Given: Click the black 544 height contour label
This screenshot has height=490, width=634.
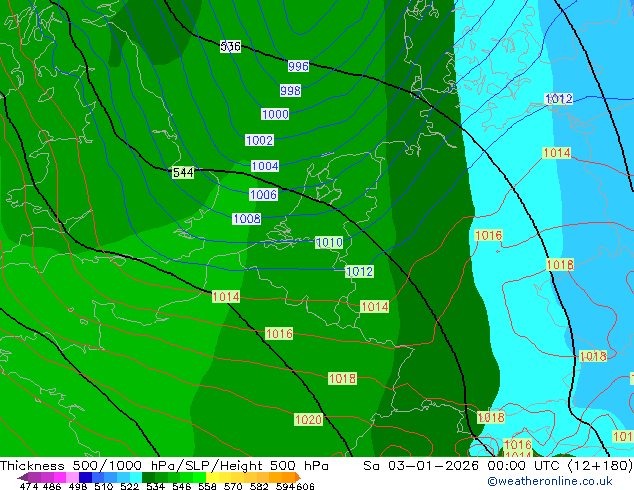Looking at the screenshot, I should click(x=183, y=173).
